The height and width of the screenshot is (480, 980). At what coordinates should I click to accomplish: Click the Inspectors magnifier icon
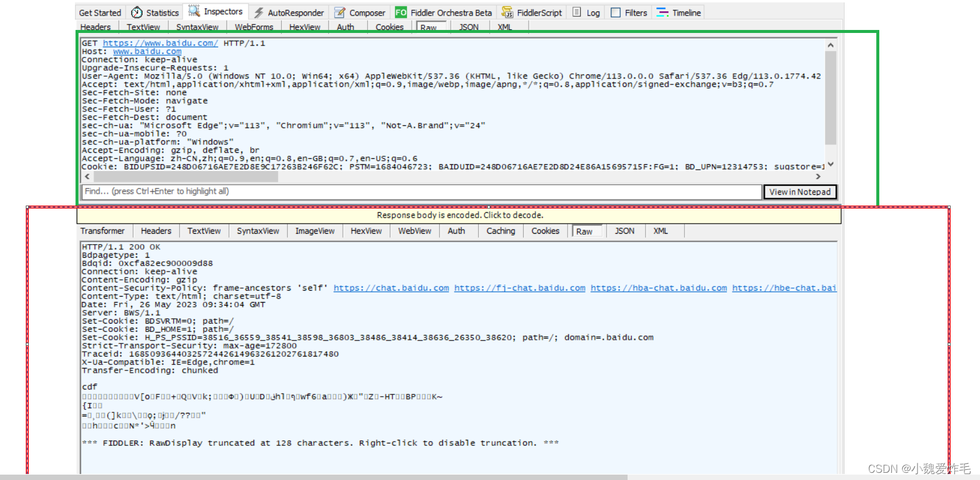[194, 11]
